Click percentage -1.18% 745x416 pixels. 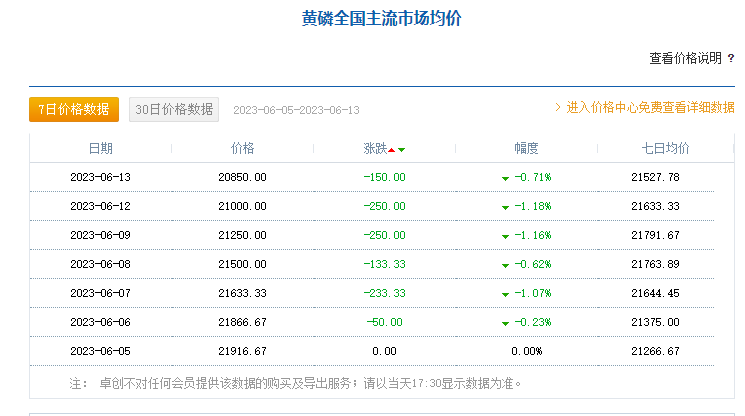coord(533,207)
